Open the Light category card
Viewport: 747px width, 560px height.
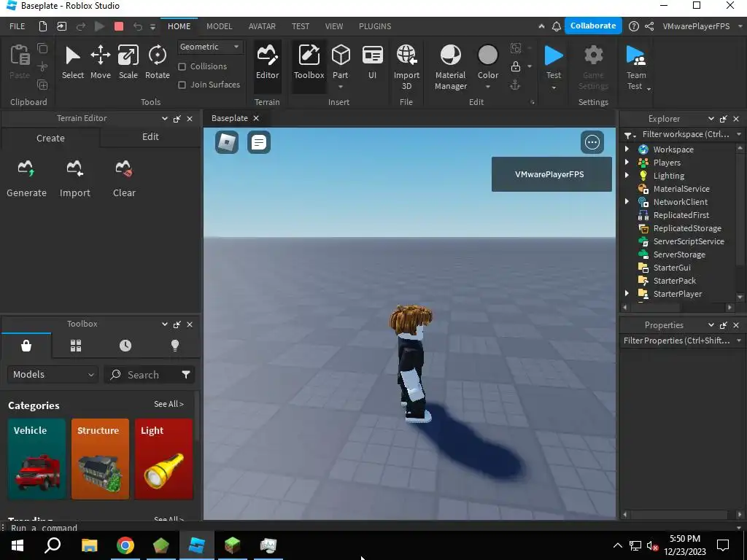point(164,459)
